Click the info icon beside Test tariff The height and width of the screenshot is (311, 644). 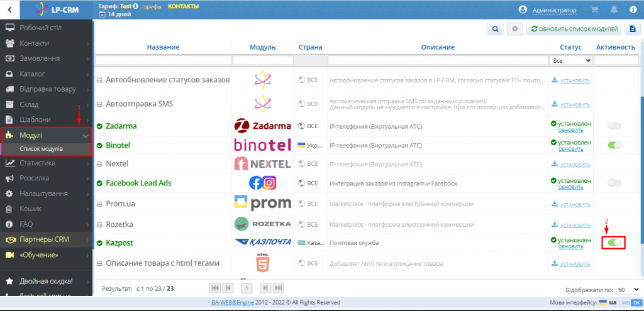136,6
